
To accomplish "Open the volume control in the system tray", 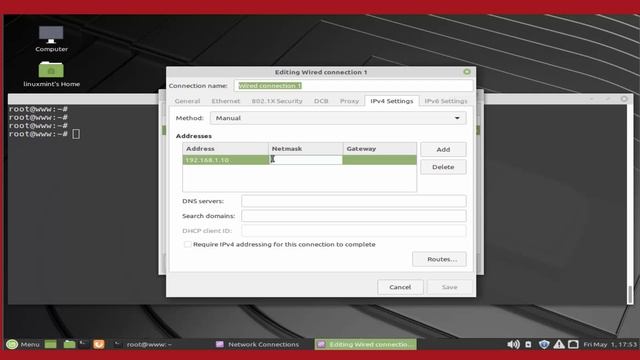I will click(513, 344).
